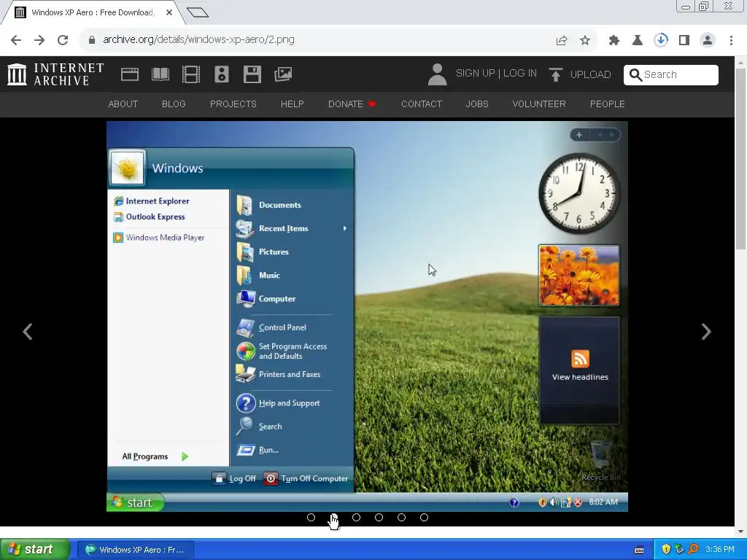The image size is (747, 560).
Task: Open the Web (Wayback) media icon
Action: [x=130, y=74]
